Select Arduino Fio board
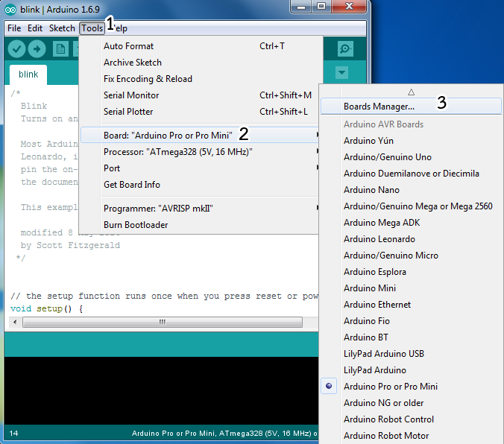The width and height of the screenshot is (504, 444). pos(411,321)
